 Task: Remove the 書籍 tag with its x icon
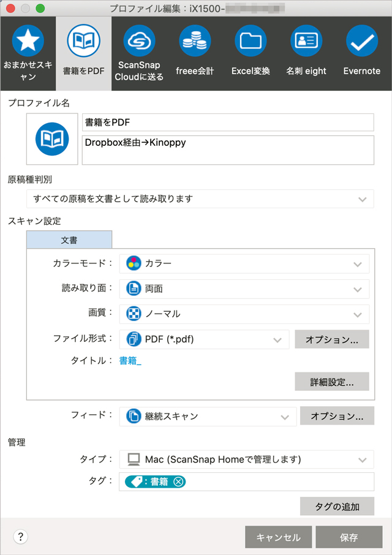pyautogui.click(x=179, y=481)
